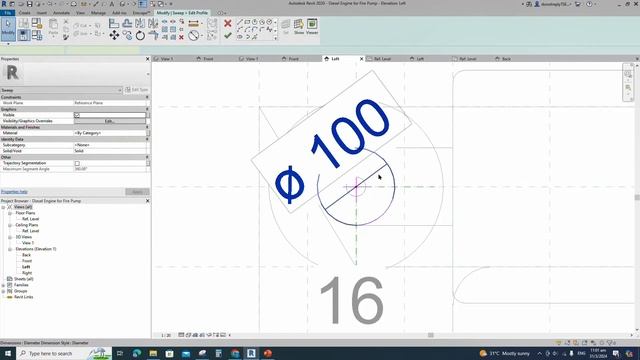Click the Thin Lines icon in quick access toolbar
The height and width of the screenshot is (360, 640).
click(142, 4)
